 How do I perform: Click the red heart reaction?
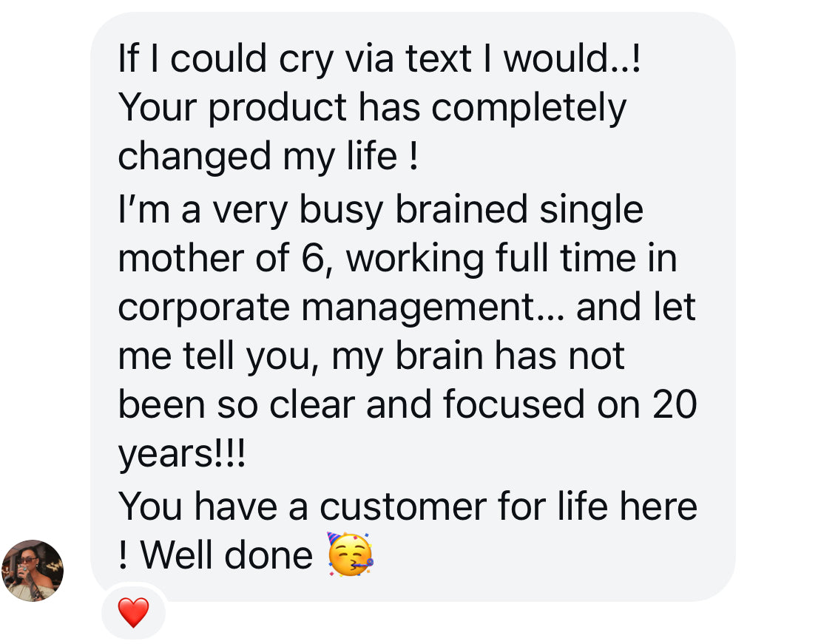[133, 613]
